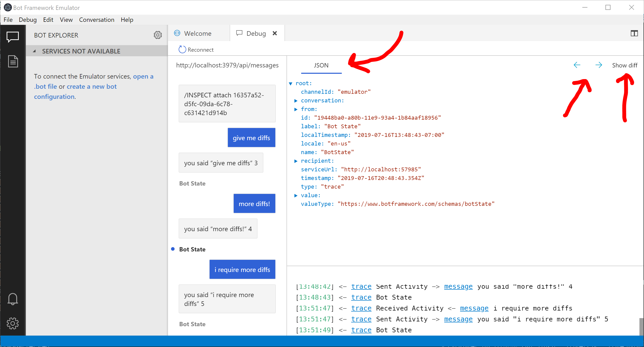The height and width of the screenshot is (347, 644).
Task: Click the Reconnect circular arrow icon
Action: pyautogui.click(x=182, y=49)
